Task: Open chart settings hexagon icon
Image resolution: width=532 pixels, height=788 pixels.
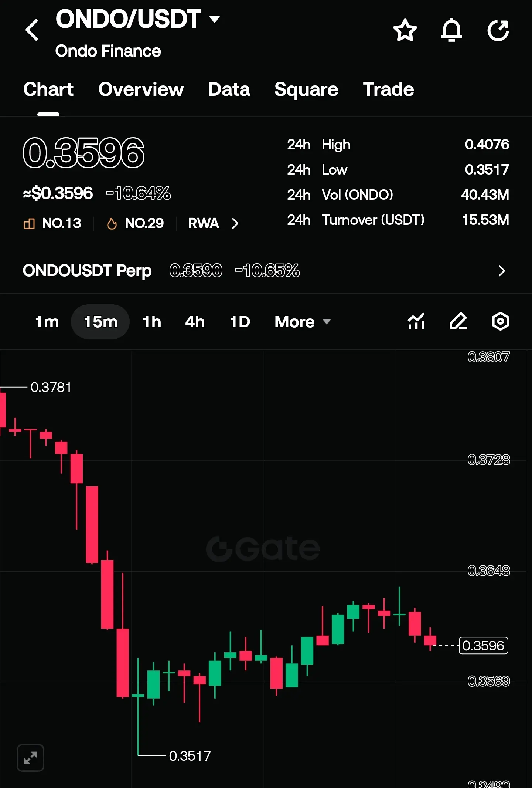Action: [500, 321]
